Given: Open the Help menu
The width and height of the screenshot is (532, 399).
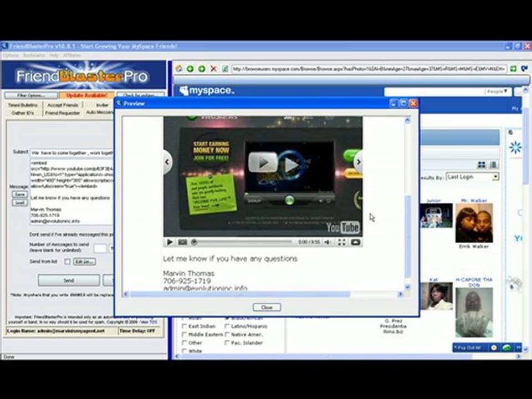Looking at the screenshot, I should click(54, 55).
